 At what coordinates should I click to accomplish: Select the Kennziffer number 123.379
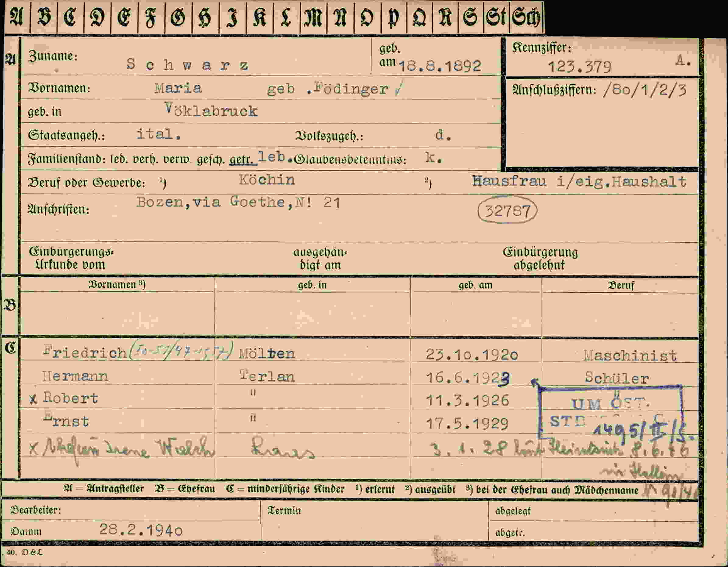coord(580,67)
